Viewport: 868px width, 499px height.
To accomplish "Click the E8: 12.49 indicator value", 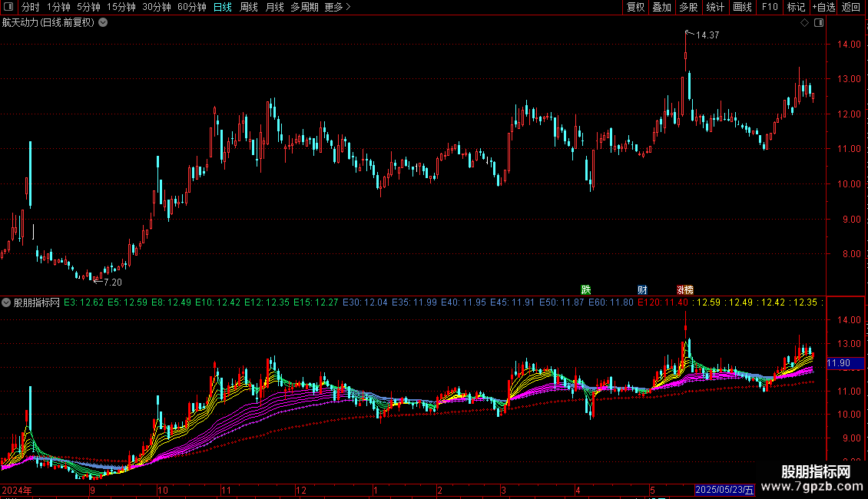I will click(x=171, y=302).
